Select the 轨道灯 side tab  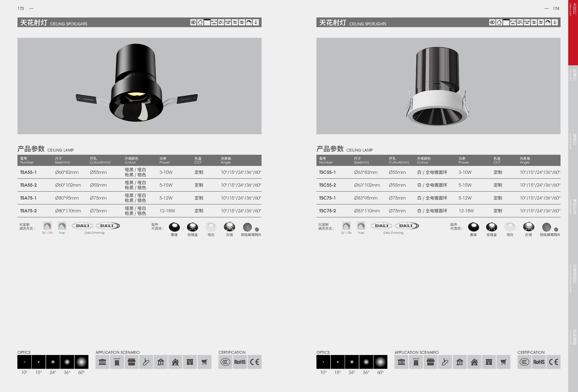(574, 75)
